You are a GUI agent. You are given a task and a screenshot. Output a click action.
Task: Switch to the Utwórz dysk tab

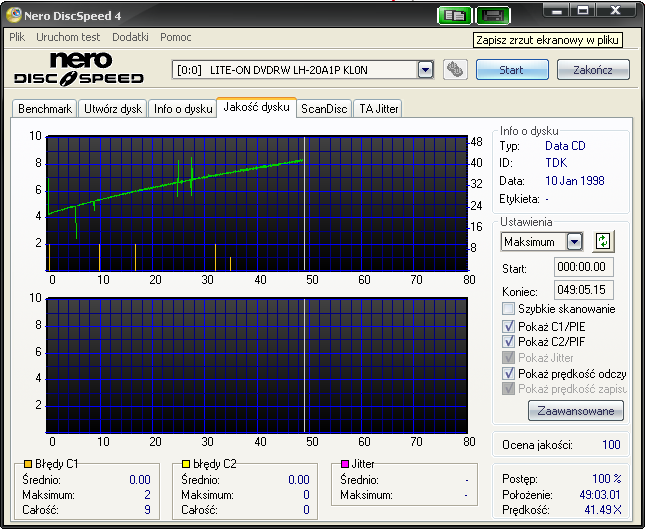(x=113, y=109)
